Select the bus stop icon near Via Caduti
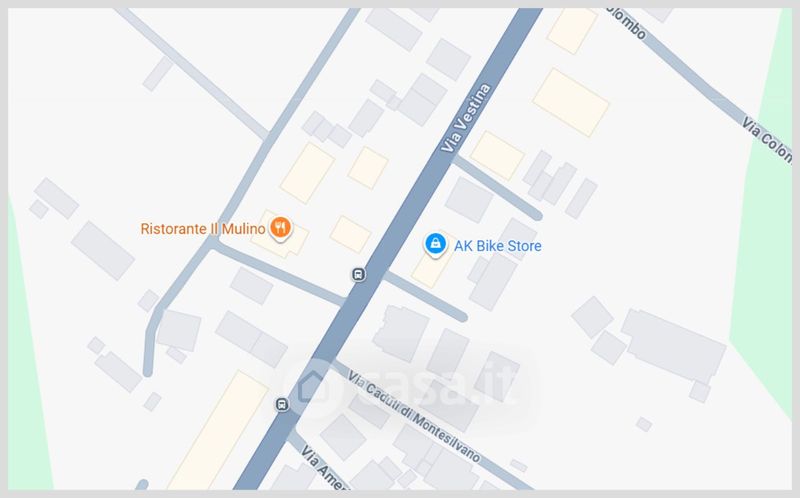 pyautogui.click(x=282, y=405)
